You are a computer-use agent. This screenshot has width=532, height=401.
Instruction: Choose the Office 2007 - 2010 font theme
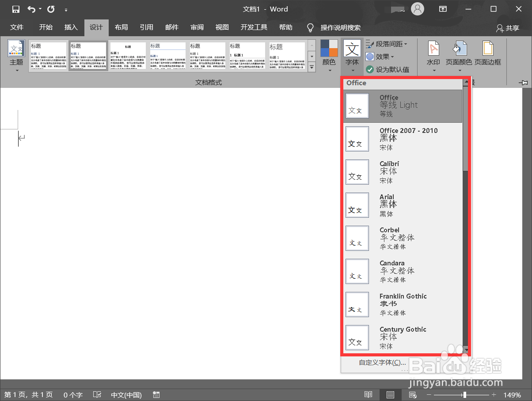coord(403,139)
